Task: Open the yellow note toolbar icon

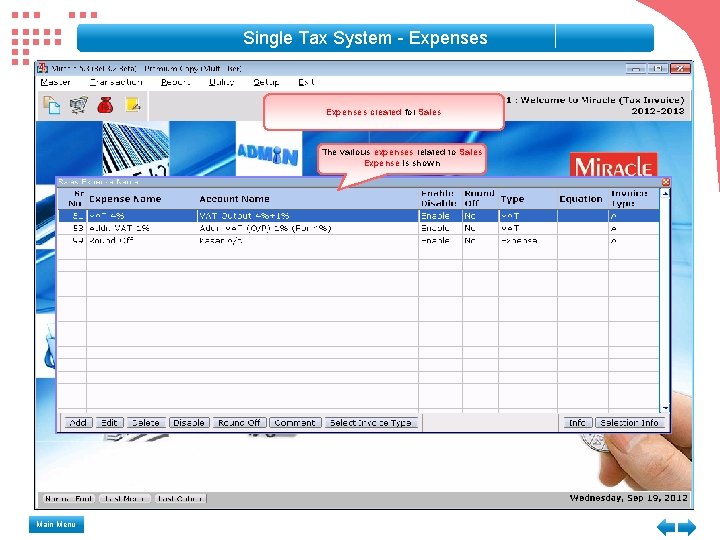Action: pyautogui.click(x=132, y=105)
